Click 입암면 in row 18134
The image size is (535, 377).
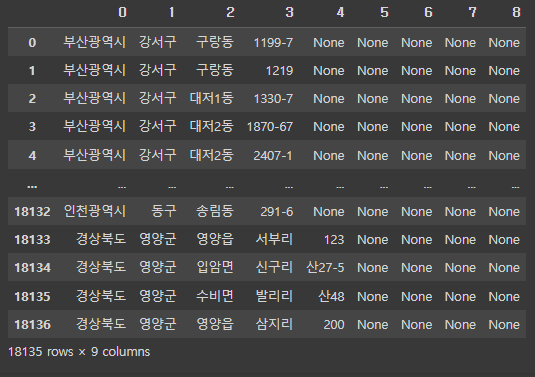[x=215, y=267]
